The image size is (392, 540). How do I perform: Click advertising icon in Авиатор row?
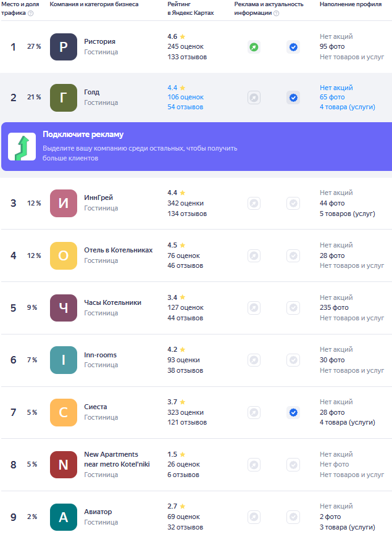[x=254, y=517]
